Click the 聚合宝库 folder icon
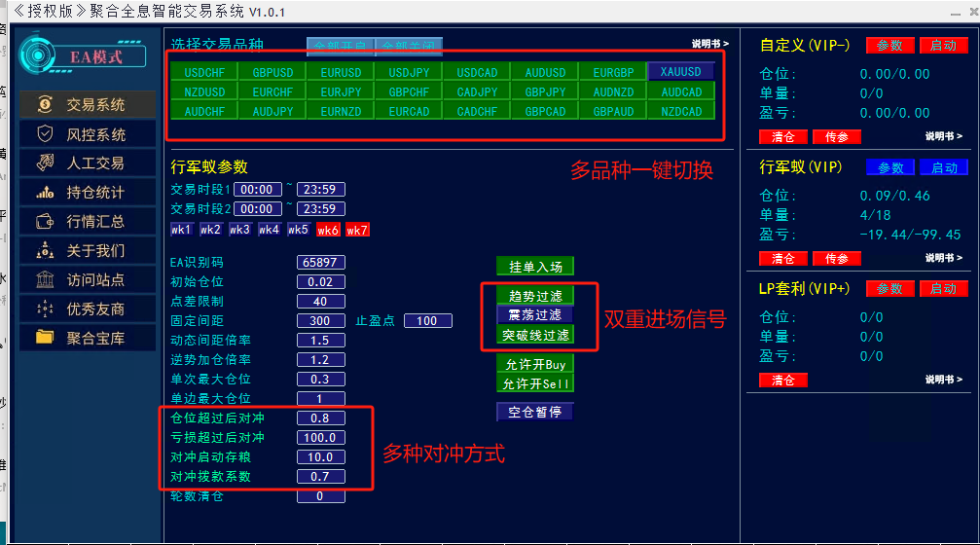Image resolution: width=980 pixels, height=545 pixels. tap(45, 338)
